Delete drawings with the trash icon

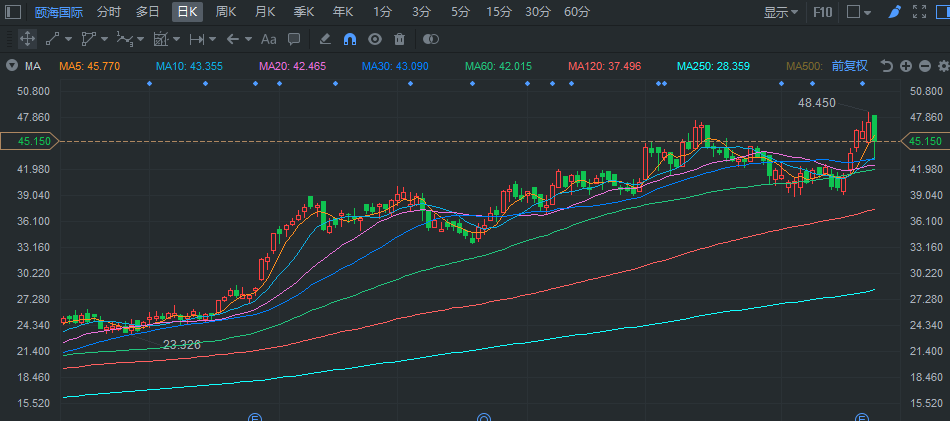pos(399,39)
